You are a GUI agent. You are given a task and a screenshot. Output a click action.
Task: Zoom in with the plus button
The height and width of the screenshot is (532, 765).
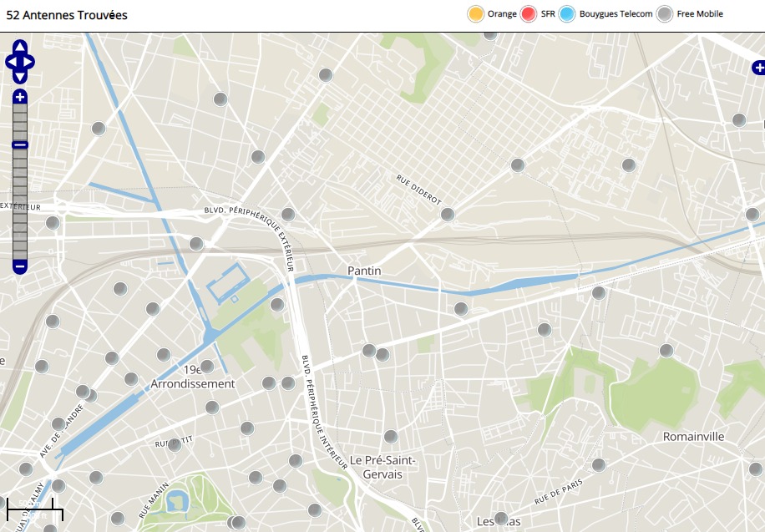click(x=20, y=97)
